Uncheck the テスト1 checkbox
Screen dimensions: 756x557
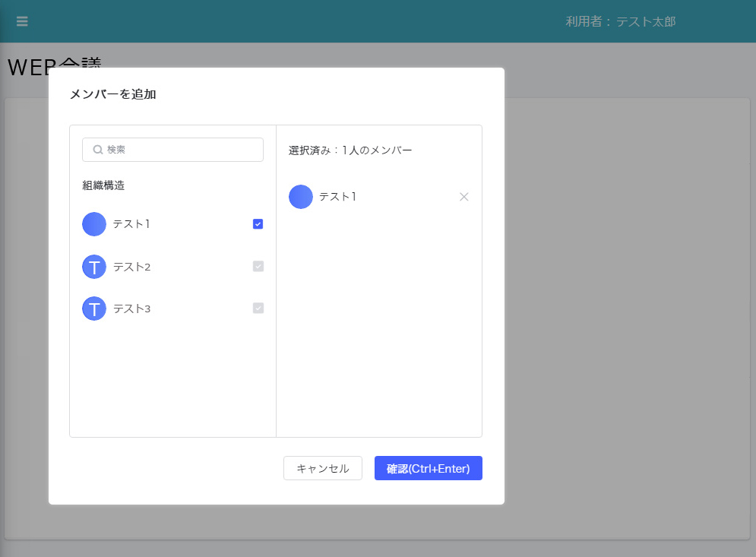point(258,224)
